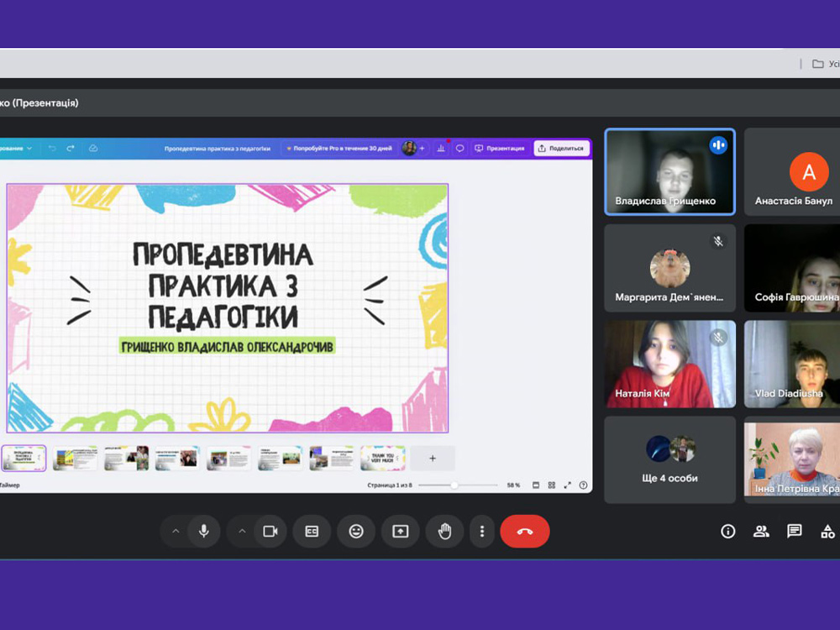Open the meeting details info icon
This screenshot has width=840, height=630.
(x=728, y=531)
